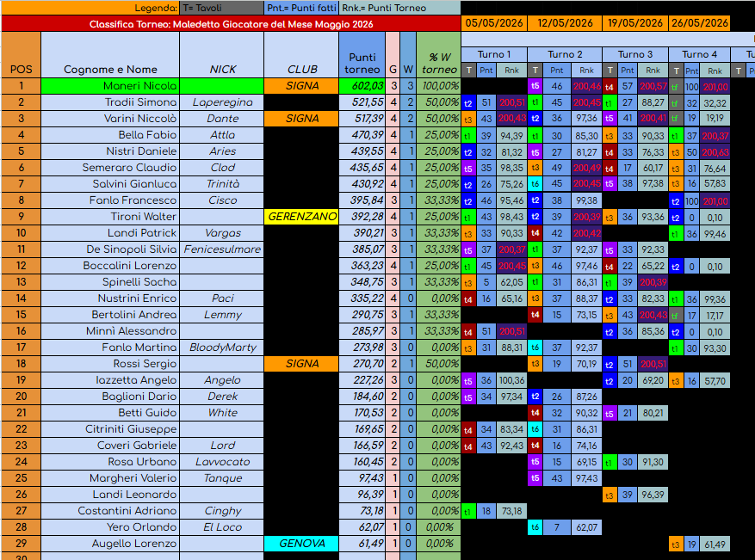Select the legend cell 'T= Tavoli'
This screenshot has width=755, height=560.
coord(222,9)
